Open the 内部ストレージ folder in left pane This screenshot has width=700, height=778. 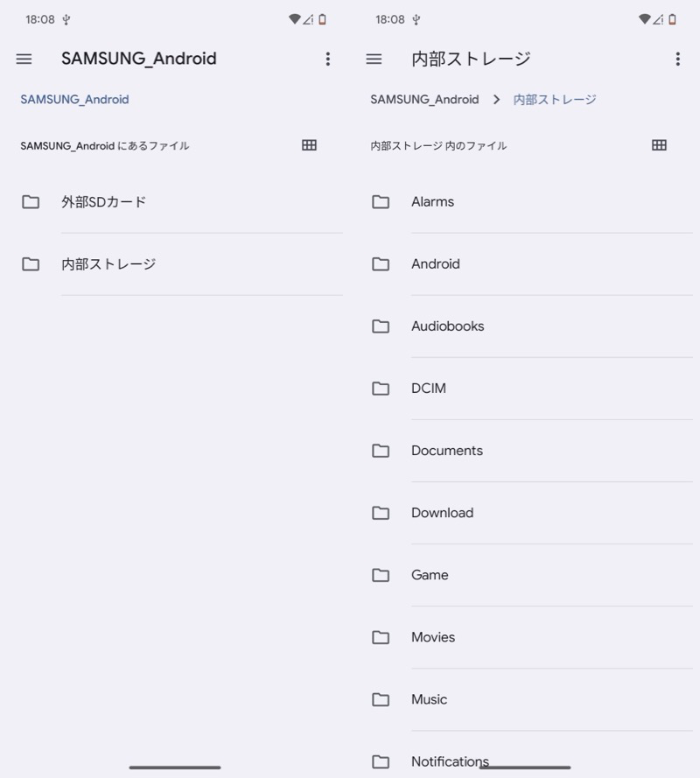tap(108, 264)
